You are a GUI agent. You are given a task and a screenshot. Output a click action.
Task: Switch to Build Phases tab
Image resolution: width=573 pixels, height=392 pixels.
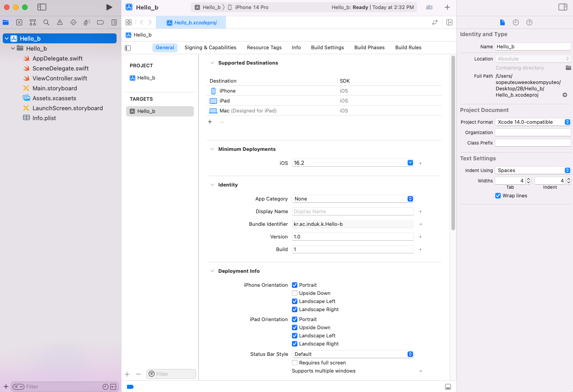[x=369, y=47]
